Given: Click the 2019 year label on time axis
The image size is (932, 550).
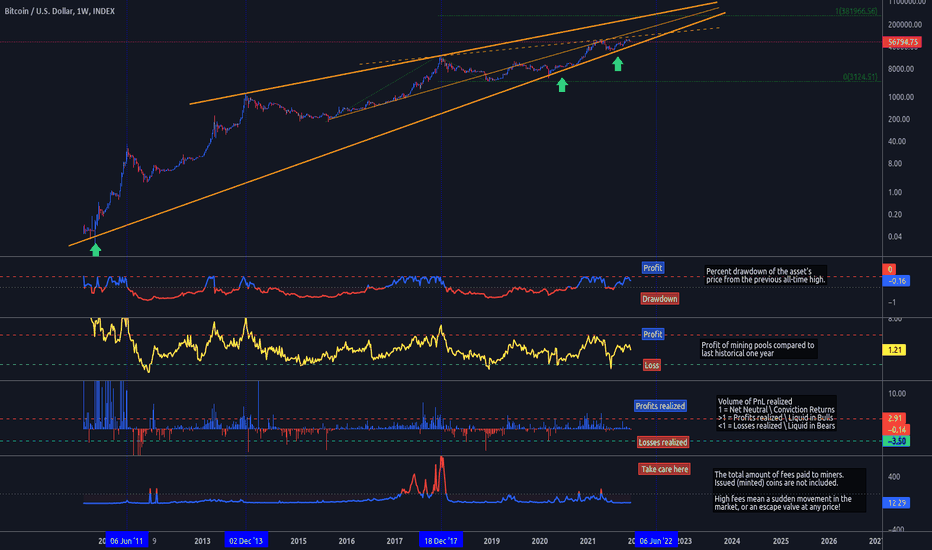Looking at the screenshot, I should coord(492,541).
